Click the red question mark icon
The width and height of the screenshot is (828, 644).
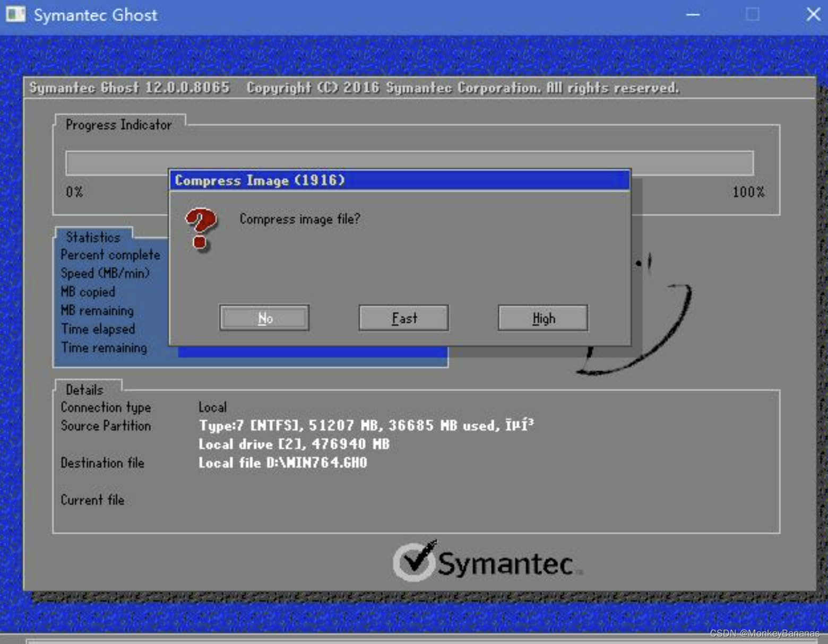coord(201,229)
